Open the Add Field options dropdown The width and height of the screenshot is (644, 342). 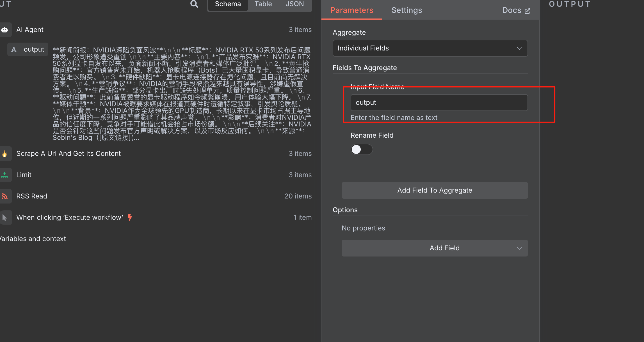tap(434, 248)
